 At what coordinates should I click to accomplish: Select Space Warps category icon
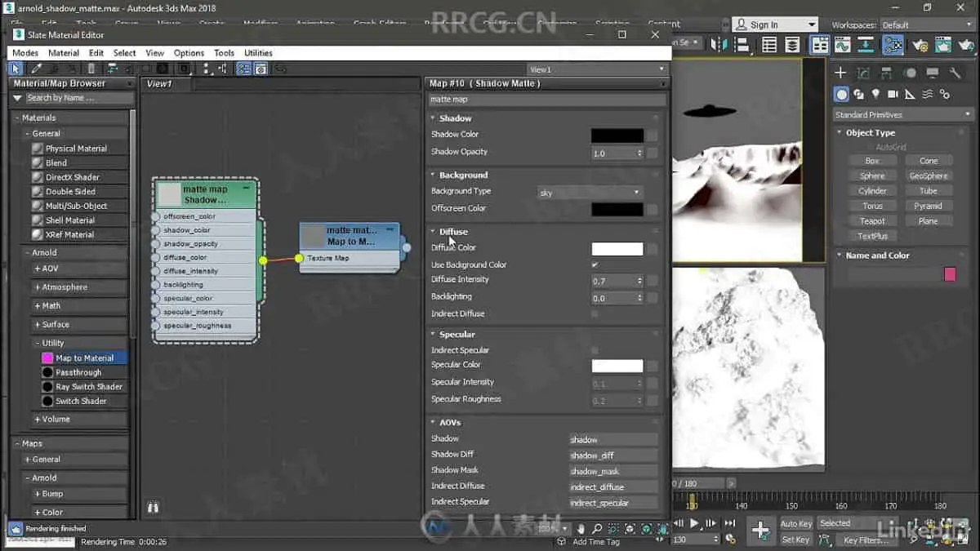click(928, 95)
